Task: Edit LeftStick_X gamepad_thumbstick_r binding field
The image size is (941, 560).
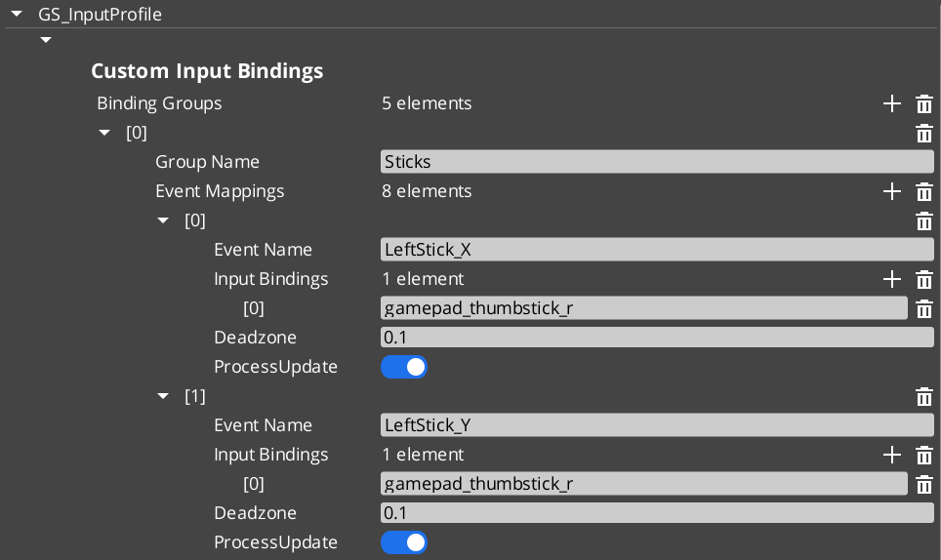Action: click(644, 308)
